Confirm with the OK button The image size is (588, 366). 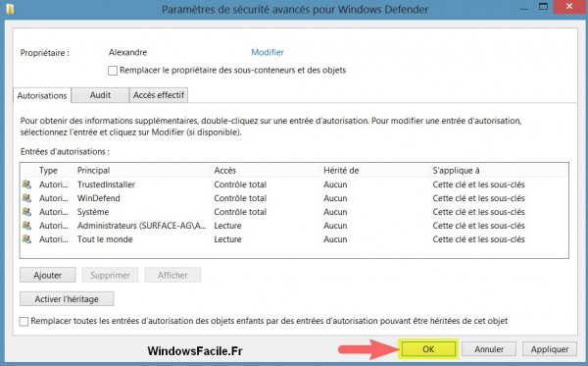(x=428, y=349)
